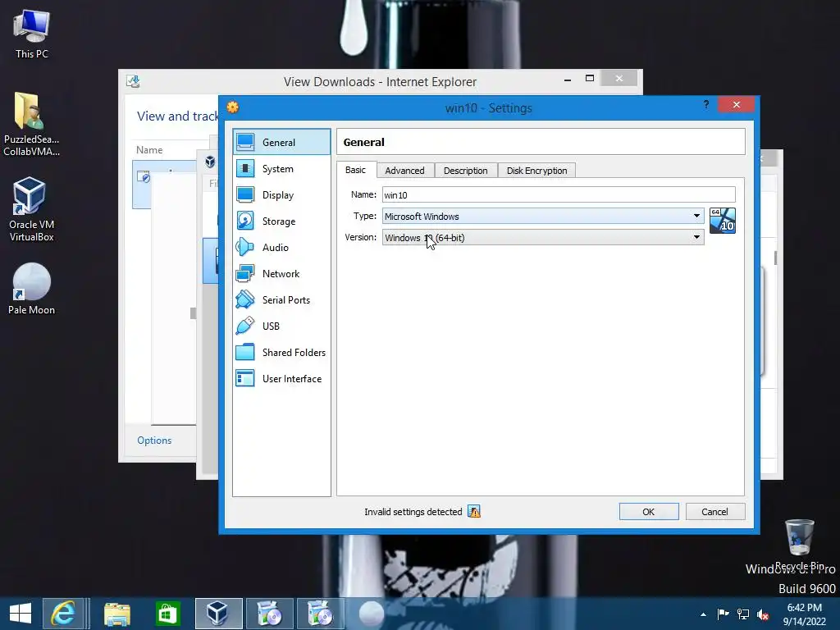Click the help question mark button
This screenshot has width=840, height=630.
click(706, 104)
